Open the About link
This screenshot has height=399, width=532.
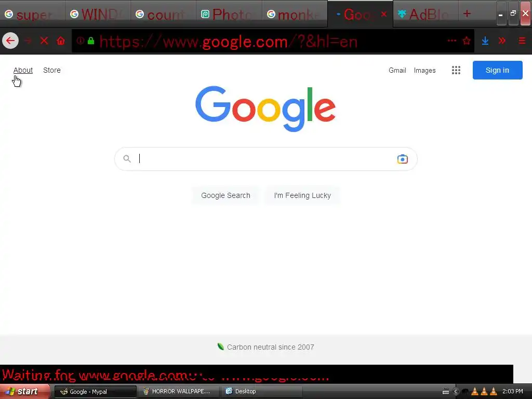coord(23,70)
